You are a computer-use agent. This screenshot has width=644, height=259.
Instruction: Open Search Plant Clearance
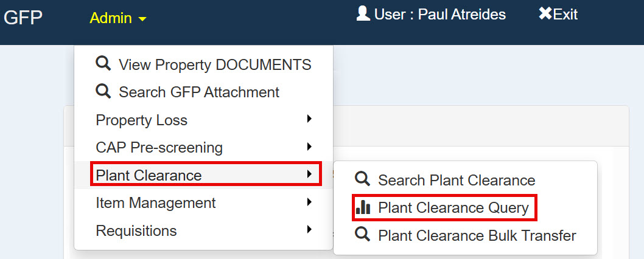(x=456, y=180)
